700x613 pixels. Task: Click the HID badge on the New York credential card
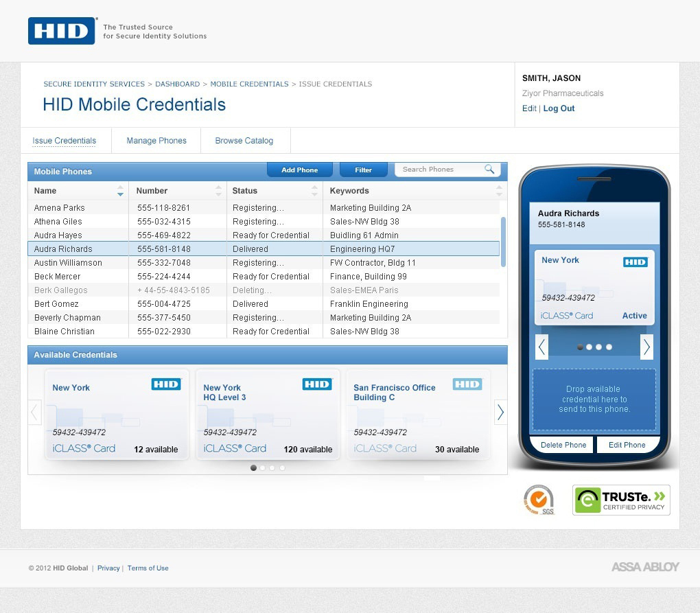[x=165, y=384]
